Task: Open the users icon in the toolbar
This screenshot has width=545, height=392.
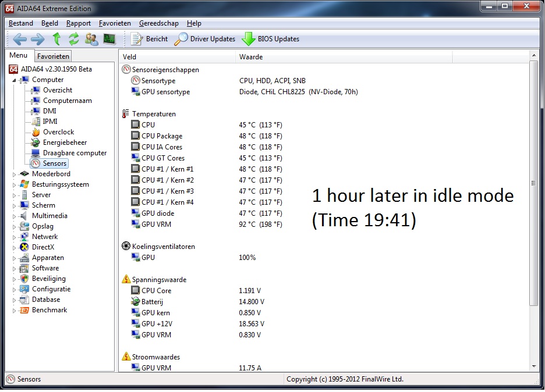Action: (x=91, y=39)
